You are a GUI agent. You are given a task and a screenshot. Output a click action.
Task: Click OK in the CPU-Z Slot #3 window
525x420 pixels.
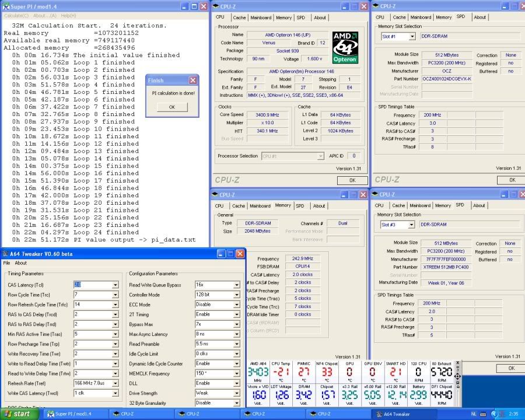click(511, 368)
